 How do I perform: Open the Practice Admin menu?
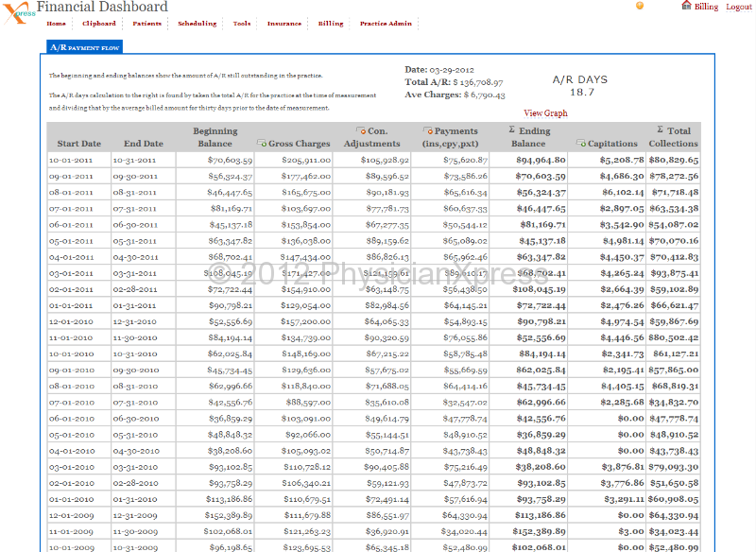(386, 24)
